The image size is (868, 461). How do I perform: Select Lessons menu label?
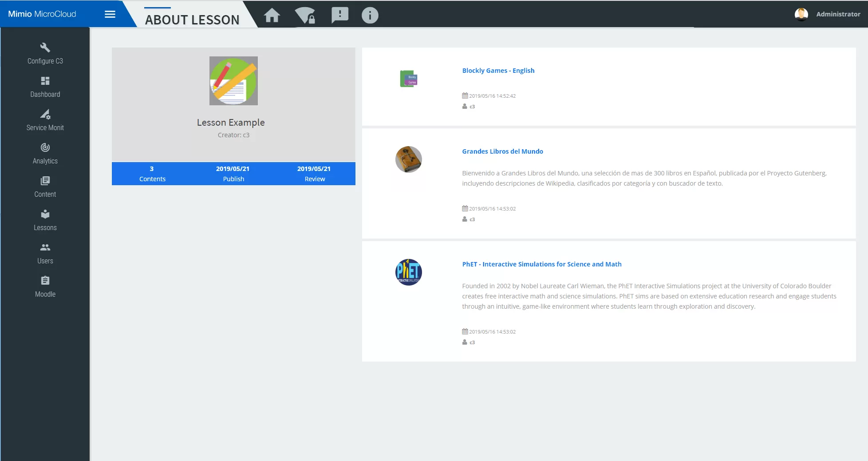coord(45,228)
